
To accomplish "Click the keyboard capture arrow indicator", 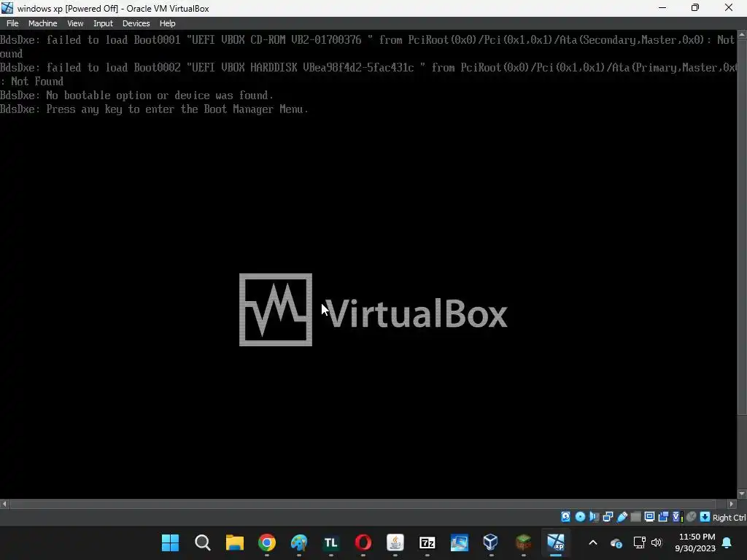I will click(705, 517).
